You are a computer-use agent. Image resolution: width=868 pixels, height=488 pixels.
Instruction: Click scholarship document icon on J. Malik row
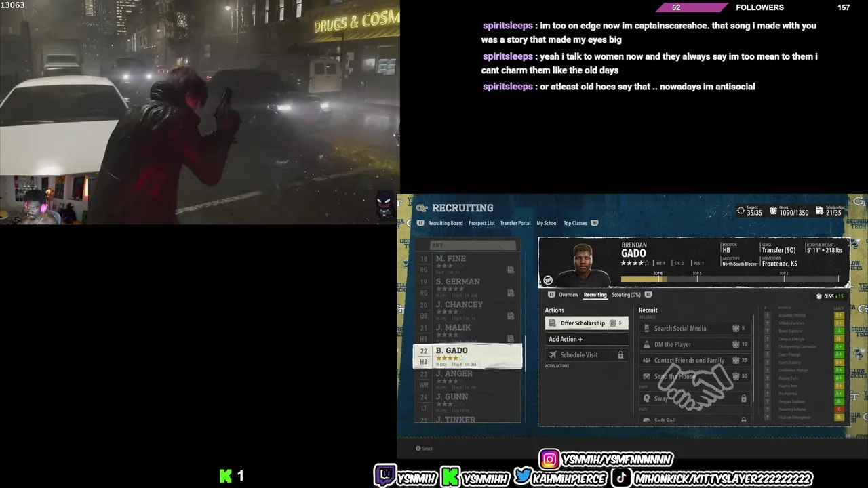511,339
